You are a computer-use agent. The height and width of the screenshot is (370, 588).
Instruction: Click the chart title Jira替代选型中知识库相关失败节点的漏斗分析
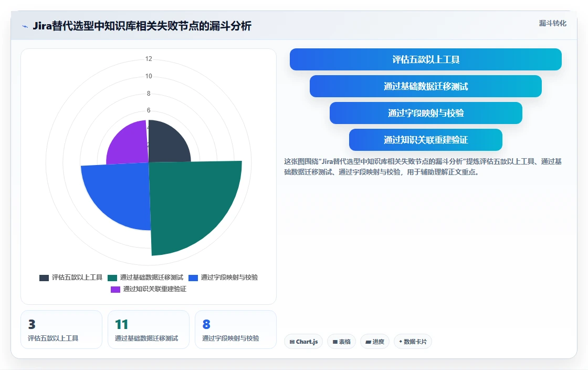point(142,26)
